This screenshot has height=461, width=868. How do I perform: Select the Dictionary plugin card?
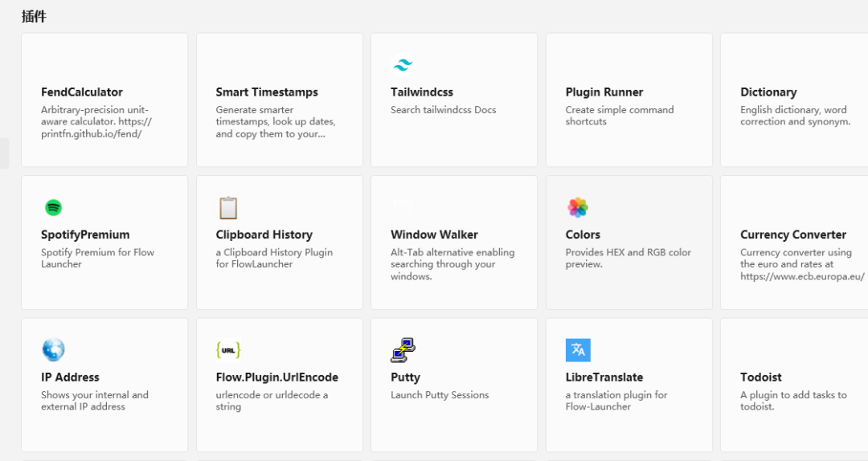click(x=794, y=100)
